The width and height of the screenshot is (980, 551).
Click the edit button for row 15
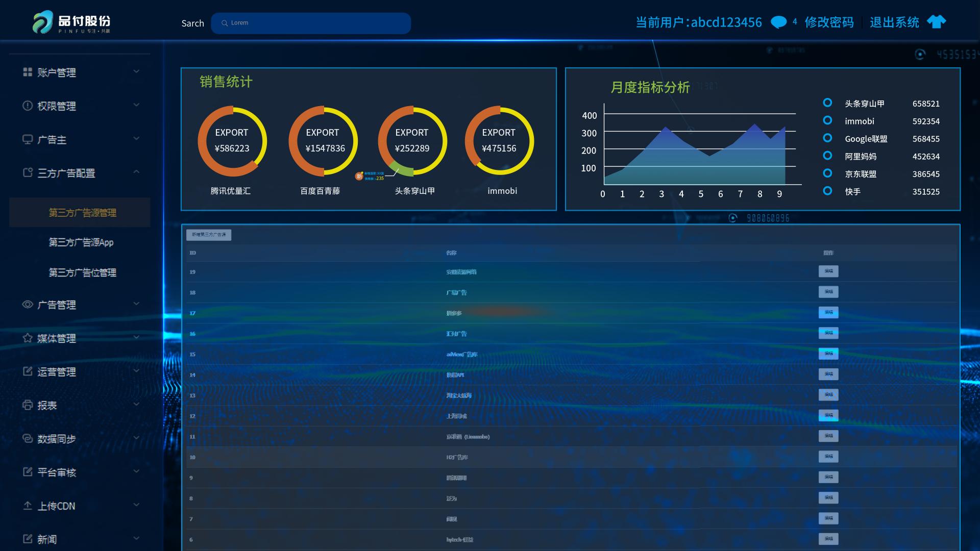pos(828,354)
